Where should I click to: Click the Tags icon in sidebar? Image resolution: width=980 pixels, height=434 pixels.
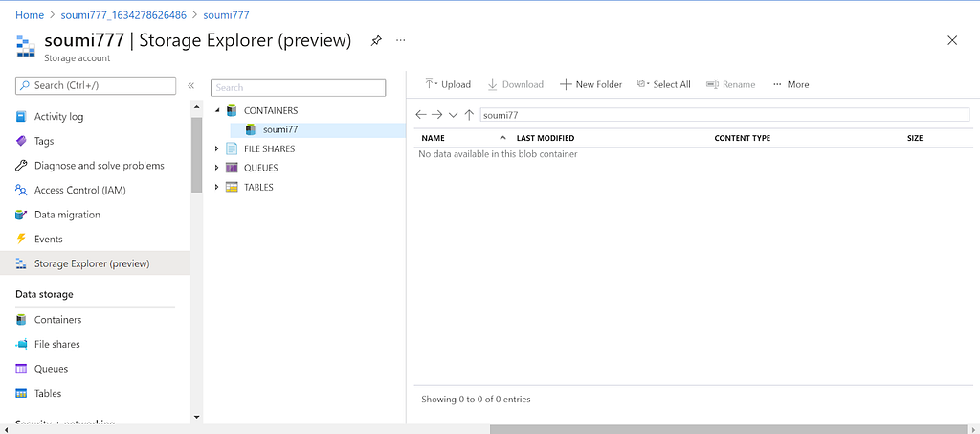coord(22,141)
